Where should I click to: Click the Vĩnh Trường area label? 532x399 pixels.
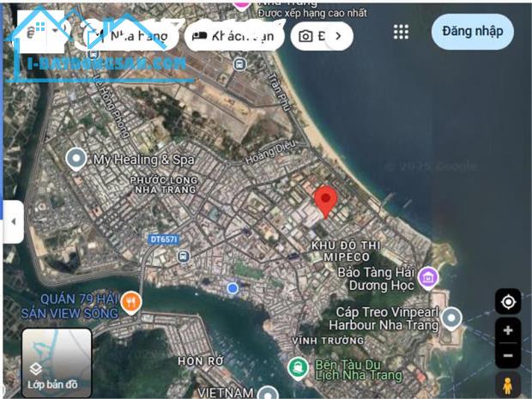point(328,341)
